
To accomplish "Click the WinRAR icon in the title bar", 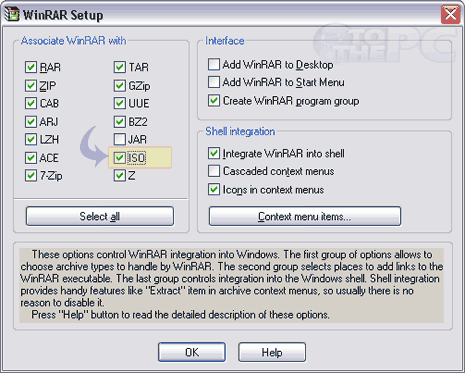I will point(11,14).
